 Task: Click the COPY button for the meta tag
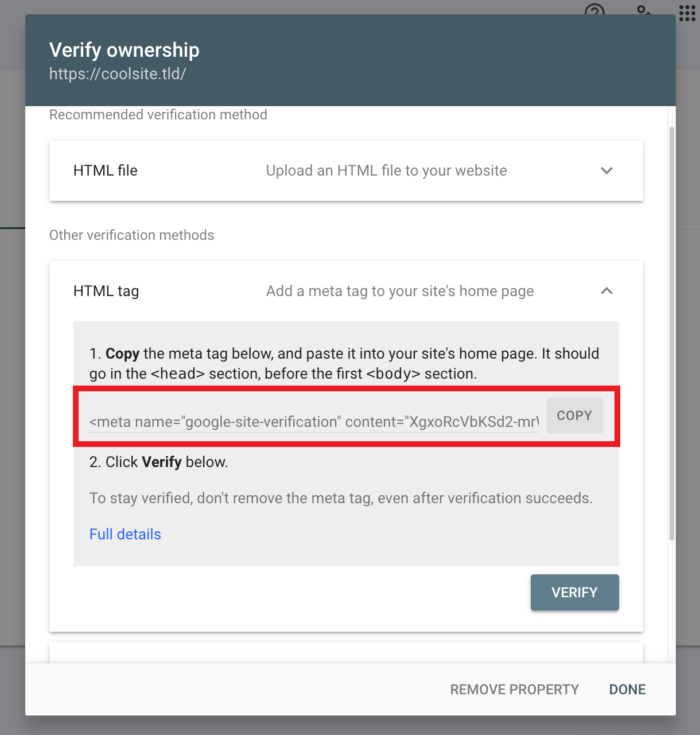(574, 415)
